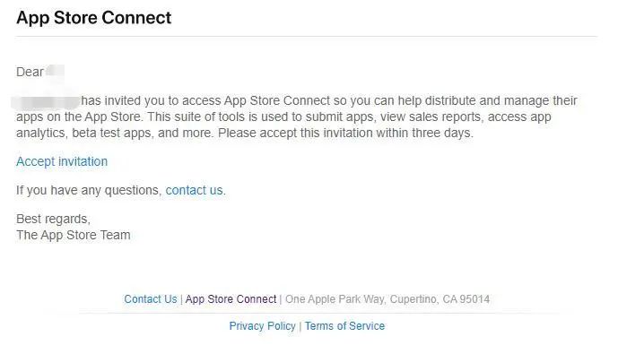Click the App Store Connect page heading

click(x=93, y=18)
